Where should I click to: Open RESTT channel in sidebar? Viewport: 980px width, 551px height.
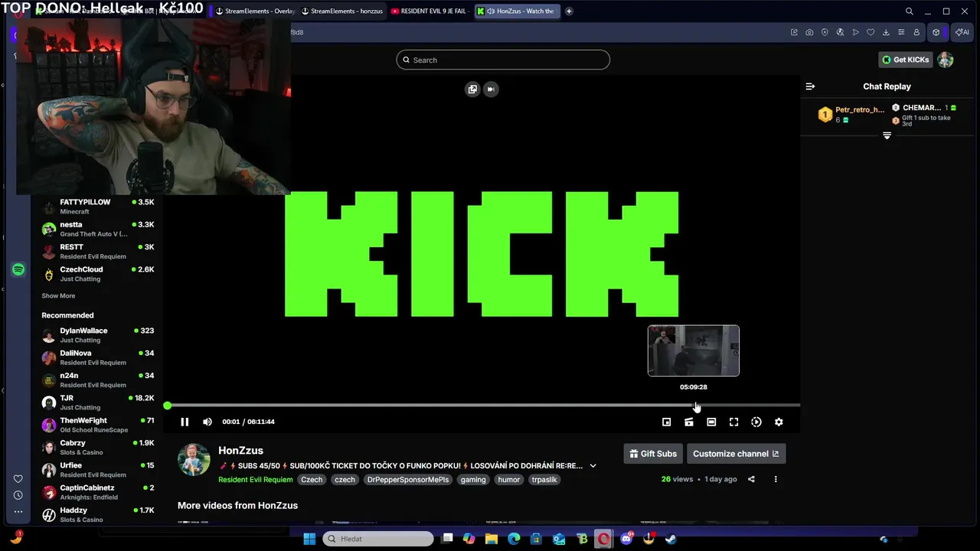pyautogui.click(x=98, y=252)
